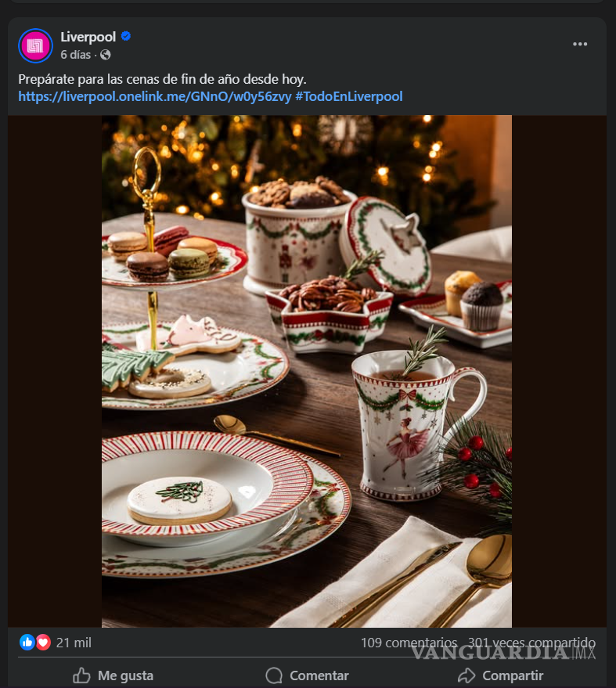Screen dimensions: 616x688
Task: Toggle the Me gusta text label
Action: 125,675
